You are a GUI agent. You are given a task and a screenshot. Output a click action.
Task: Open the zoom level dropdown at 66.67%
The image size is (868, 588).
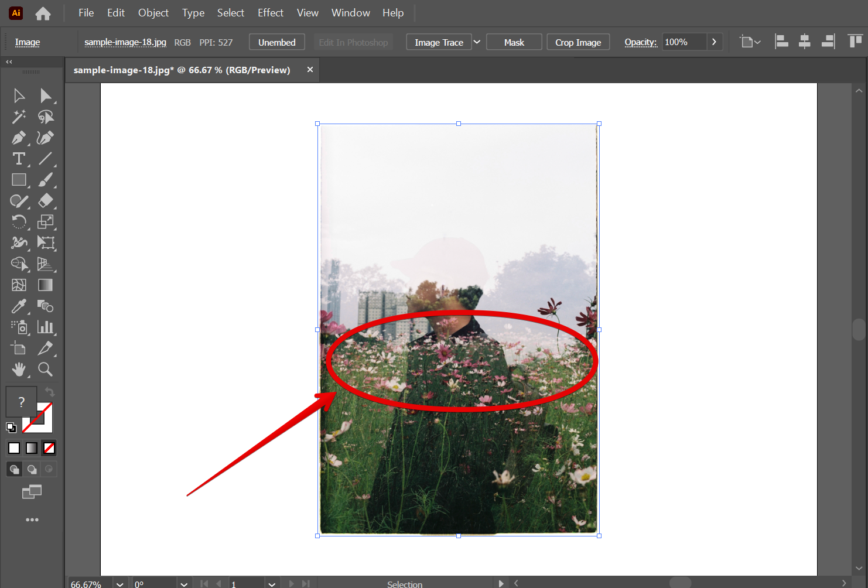click(119, 584)
